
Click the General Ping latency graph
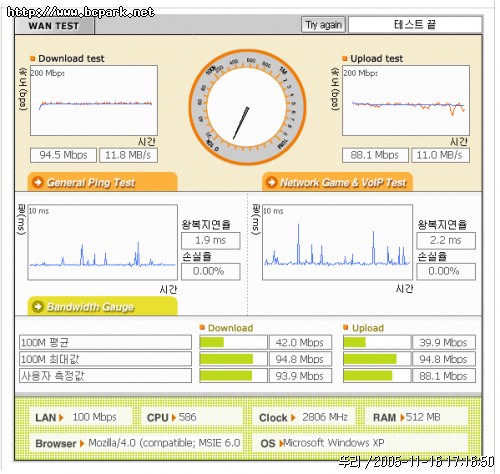pyautogui.click(x=103, y=242)
